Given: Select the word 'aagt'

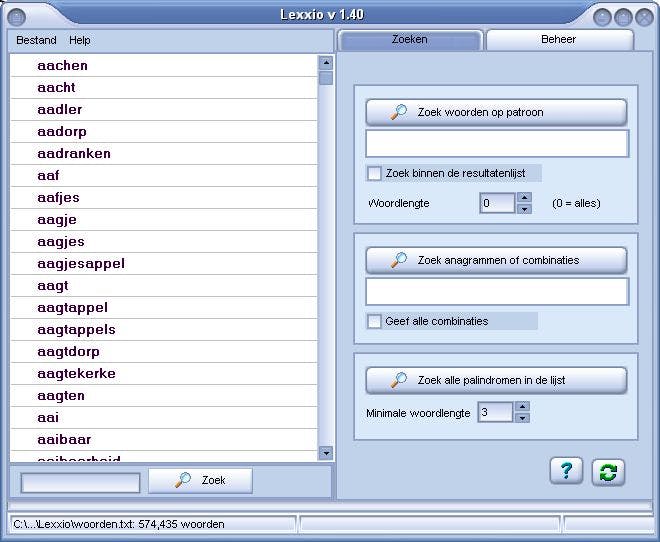Looking at the screenshot, I should coord(164,286).
